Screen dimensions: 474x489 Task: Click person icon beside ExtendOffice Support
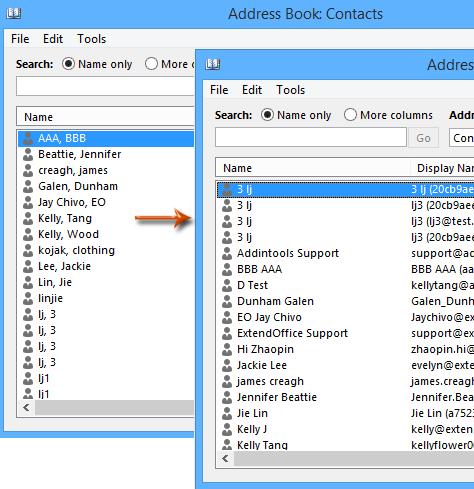pos(227,333)
